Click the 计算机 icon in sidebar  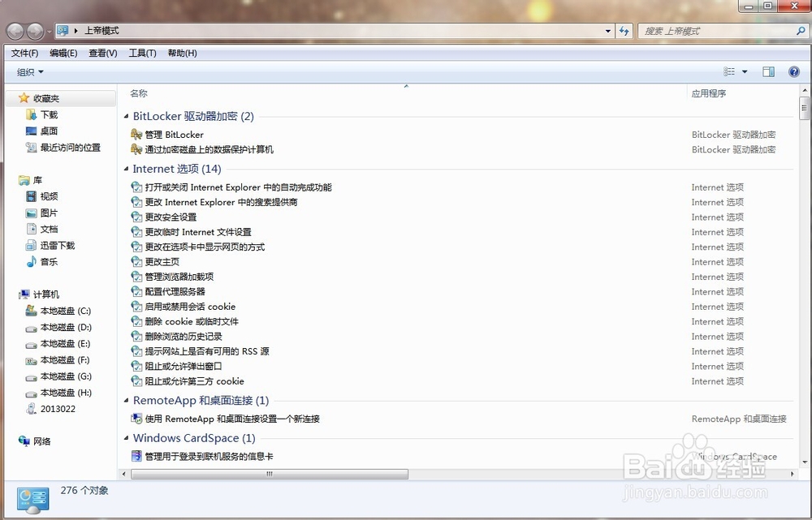24,294
